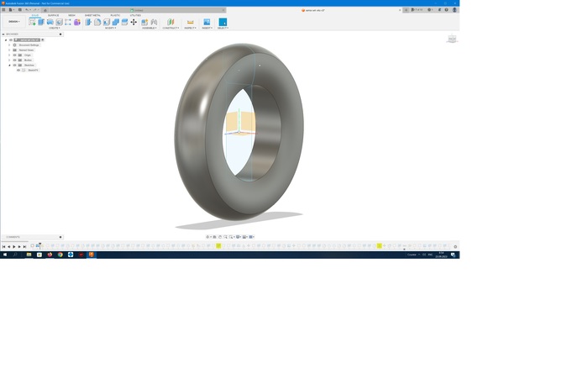Select the Offset Plane construct tool

pyautogui.click(x=171, y=22)
